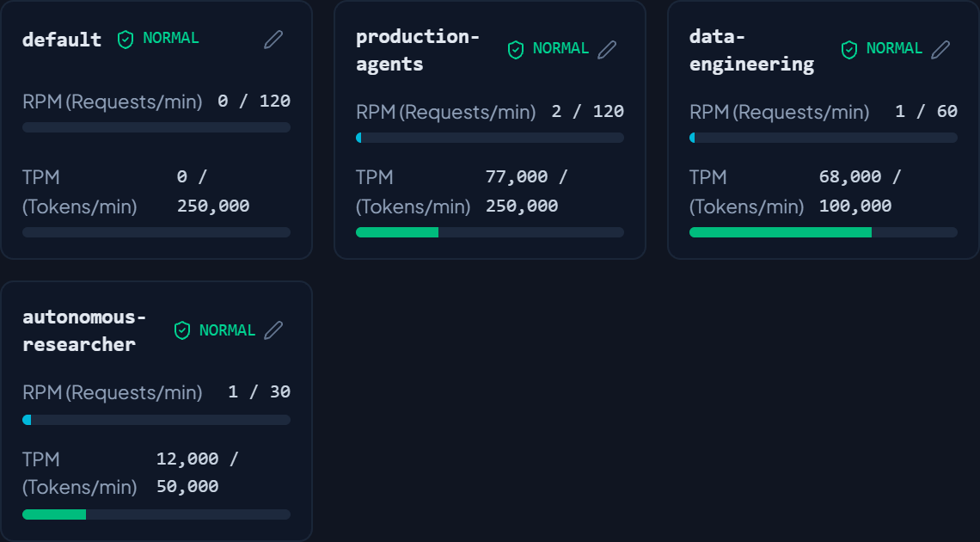Select the 'production-agents' card title
The height and width of the screenshot is (542, 980).
pos(418,50)
